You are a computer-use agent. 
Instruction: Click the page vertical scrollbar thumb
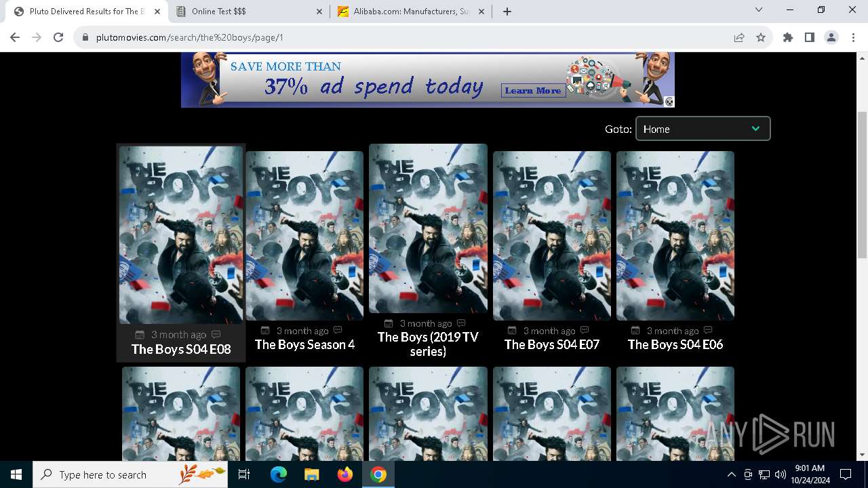click(x=862, y=184)
